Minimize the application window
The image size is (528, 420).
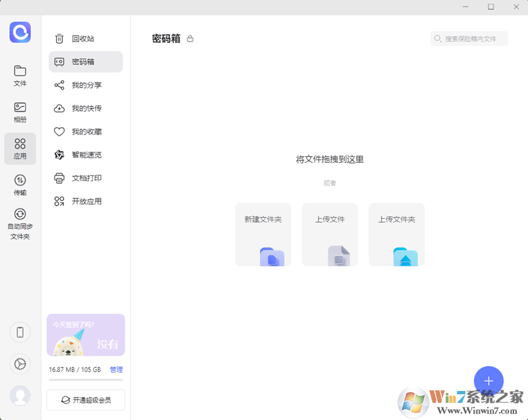[465, 7]
